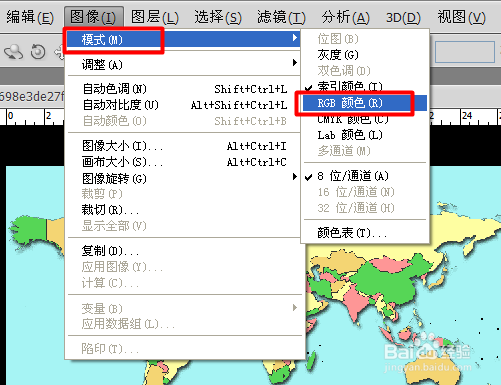Select the checked 8 位/通道(A) option
This screenshot has width=501, height=385.
click(365, 176)
